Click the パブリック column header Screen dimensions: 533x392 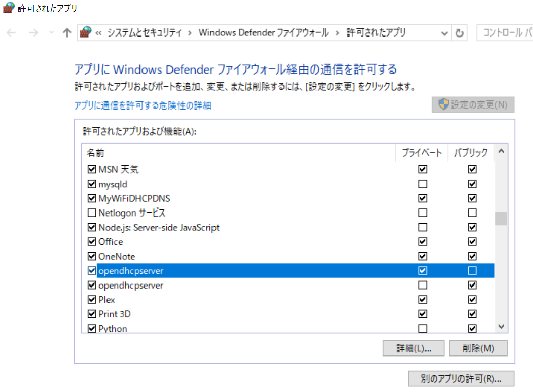click(471, 153)
